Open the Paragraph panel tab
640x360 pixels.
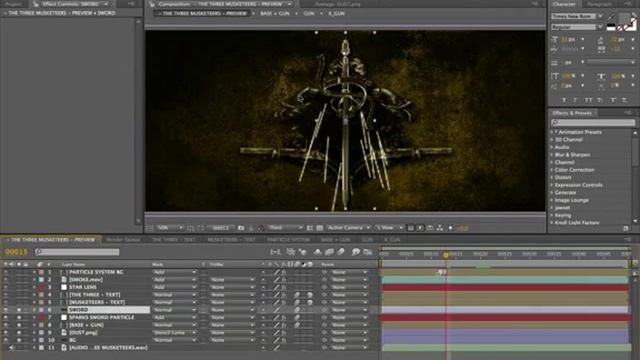tap(600, 4)
